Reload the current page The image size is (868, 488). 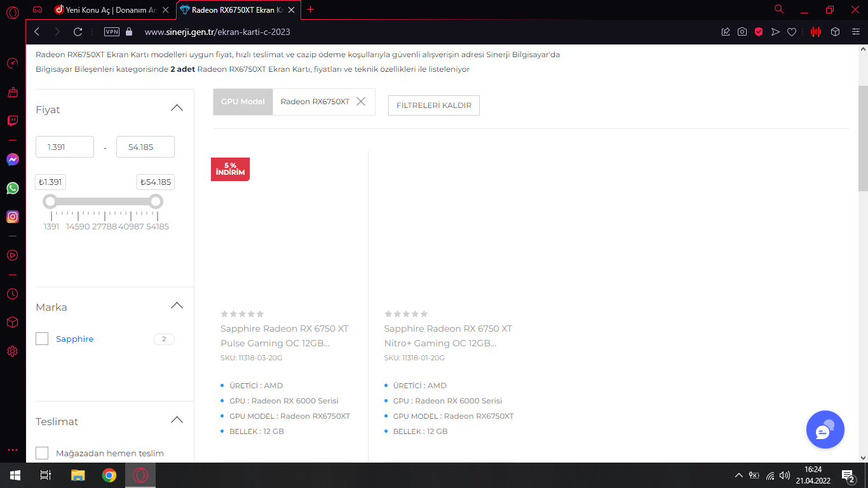[78, 32]
